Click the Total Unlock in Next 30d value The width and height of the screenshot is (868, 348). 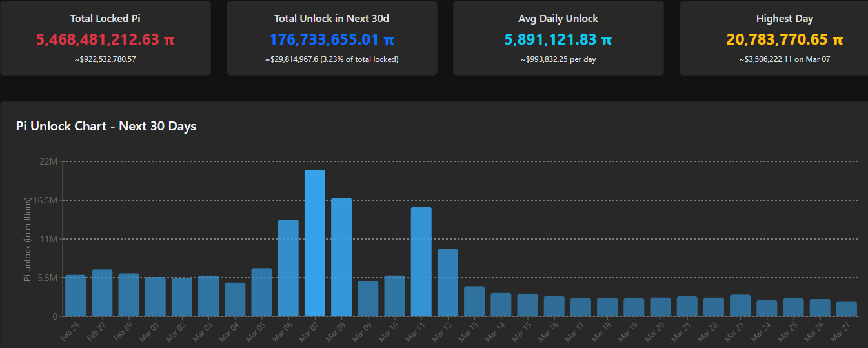[332, 39]
